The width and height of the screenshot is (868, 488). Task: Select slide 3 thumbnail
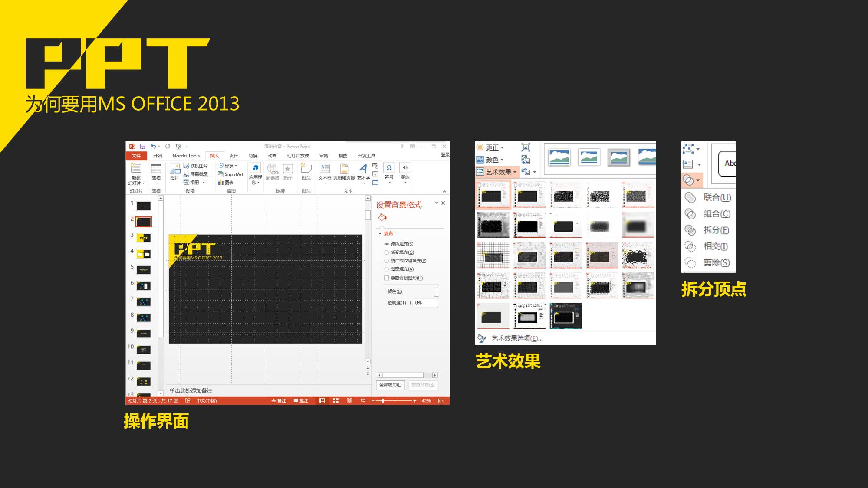click(144, 238)
